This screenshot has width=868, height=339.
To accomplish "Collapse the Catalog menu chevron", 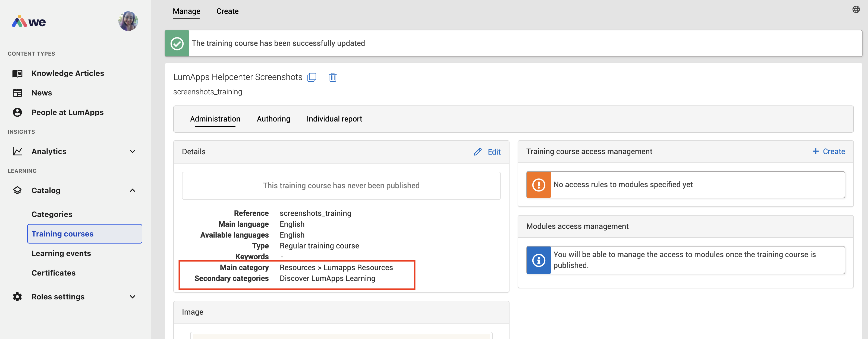I will pos(133,190).
